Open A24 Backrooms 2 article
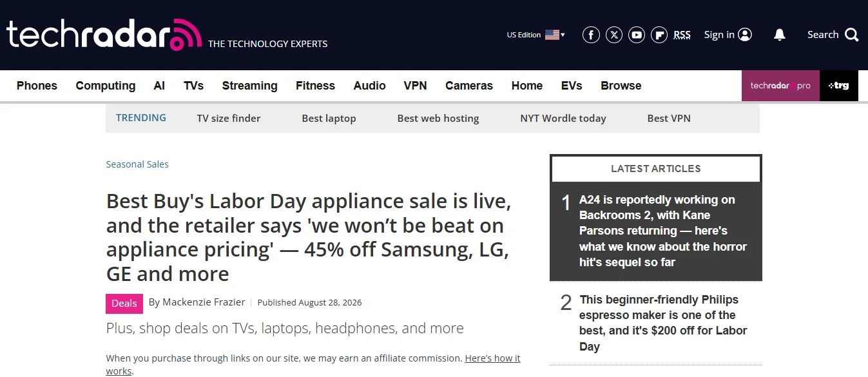Viewport: 868px width, 377px height. click(x=663, y=231)
